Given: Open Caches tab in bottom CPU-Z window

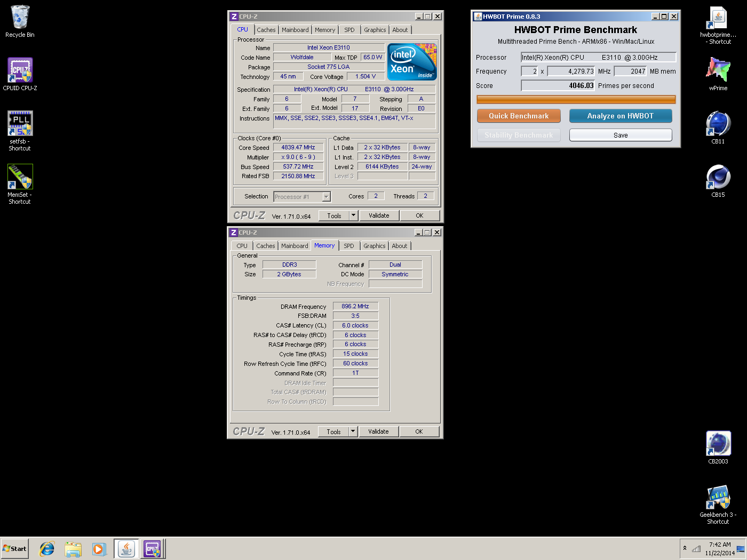Looking at the screenshot, I should click(266, 246).
